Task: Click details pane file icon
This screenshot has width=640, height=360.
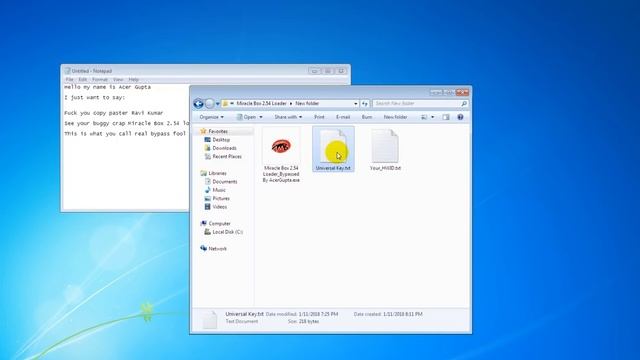Action: tap(210, 319)
